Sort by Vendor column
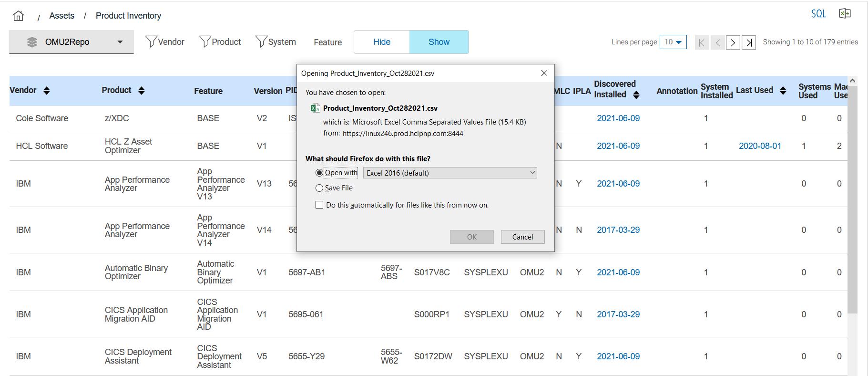Viewport: 868px width, 376px height. 46,91
